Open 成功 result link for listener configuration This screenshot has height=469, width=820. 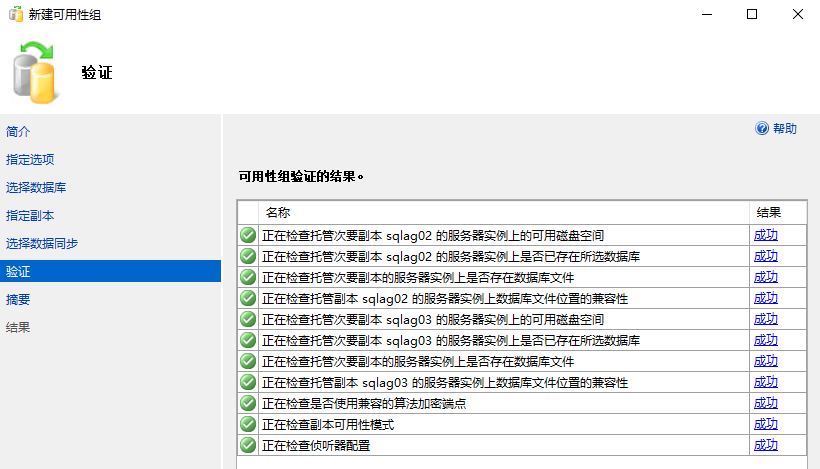pyautogui.click(x=765, y=445)
